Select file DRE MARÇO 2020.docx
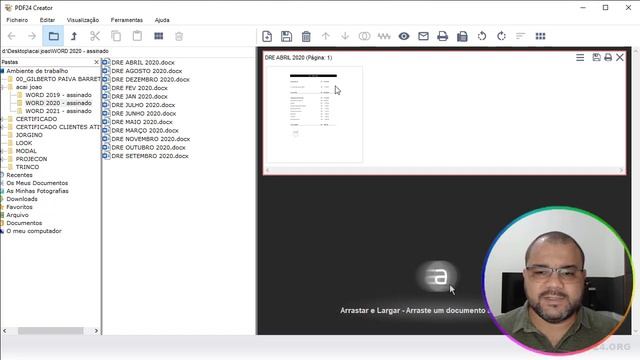Screen dimensions: 640x360 pos(145,131)
